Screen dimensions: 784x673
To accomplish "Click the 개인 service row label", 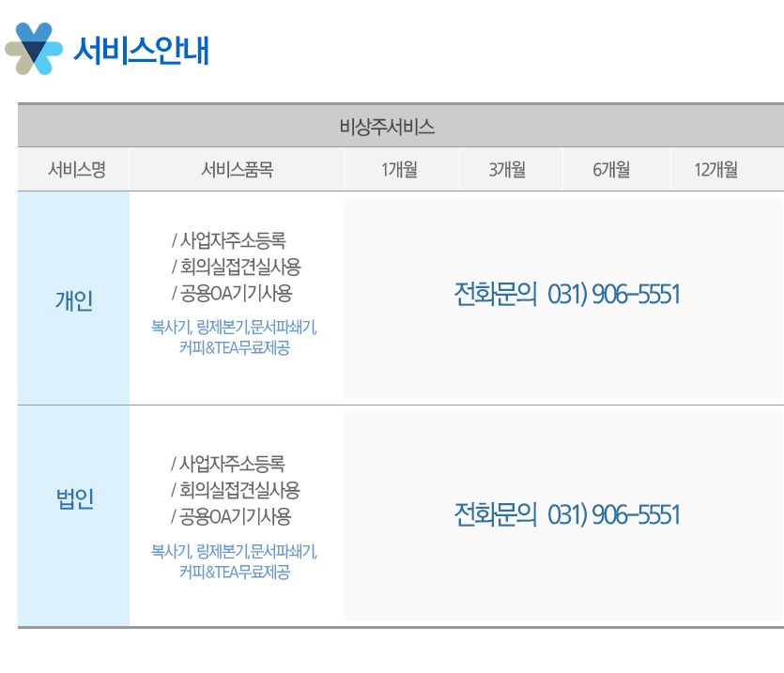I will pyautogui.click(x=74, y=300).
